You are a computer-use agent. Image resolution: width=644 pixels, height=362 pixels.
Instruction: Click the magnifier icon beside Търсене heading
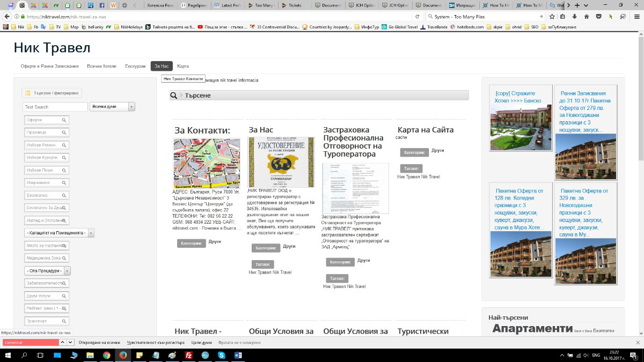pyautogui.click(x=174, y=95)
